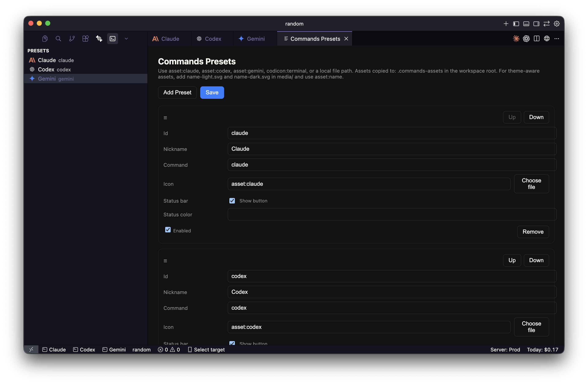Click the ellipsis menu right of the globe icon
588x385 pixels.
coord(557,39)
